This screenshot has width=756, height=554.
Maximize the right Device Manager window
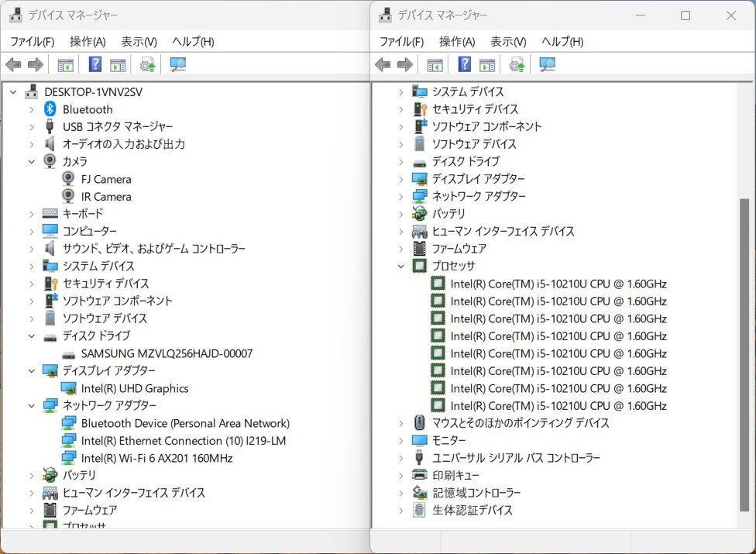pyautogui.click(x=685, y=15)
